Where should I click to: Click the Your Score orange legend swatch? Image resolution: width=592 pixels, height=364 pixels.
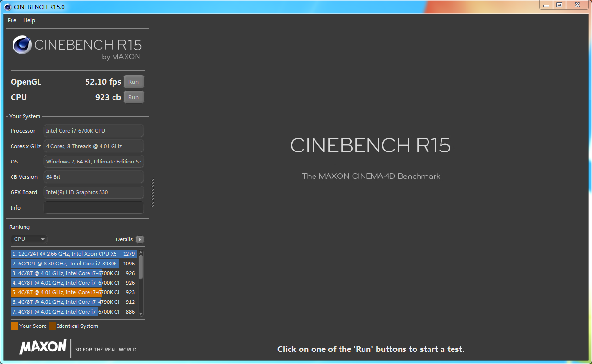14,326
